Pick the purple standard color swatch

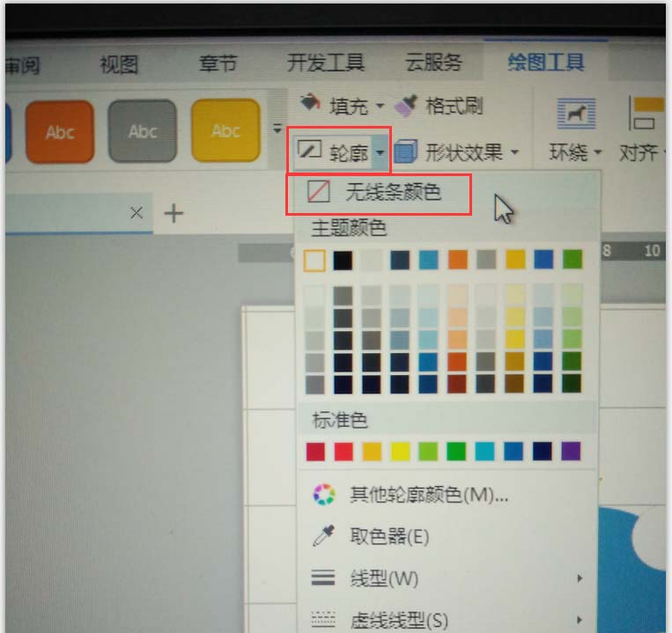[571, 451]
